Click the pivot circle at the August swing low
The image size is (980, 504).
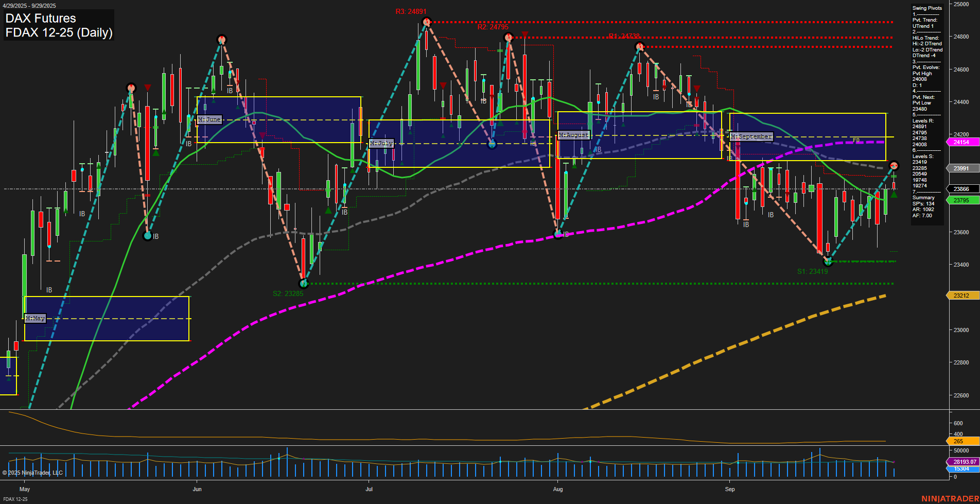point(558,234)
